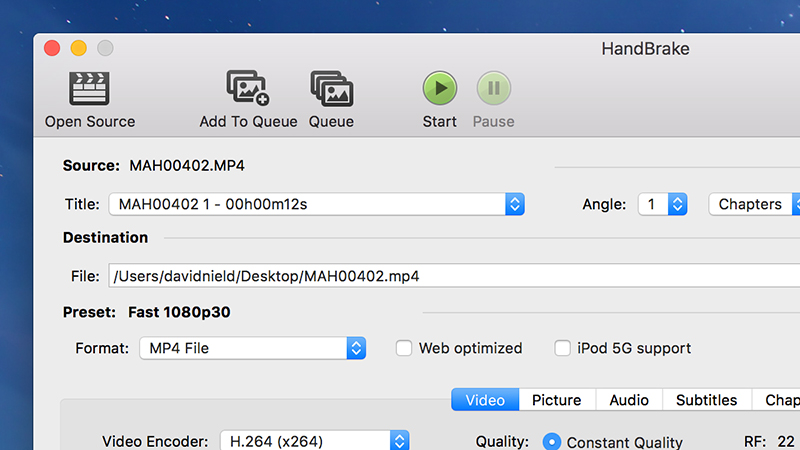Open the Angle dropdown selector
Viewport: 800px width, 450px height.
[662, 204]
